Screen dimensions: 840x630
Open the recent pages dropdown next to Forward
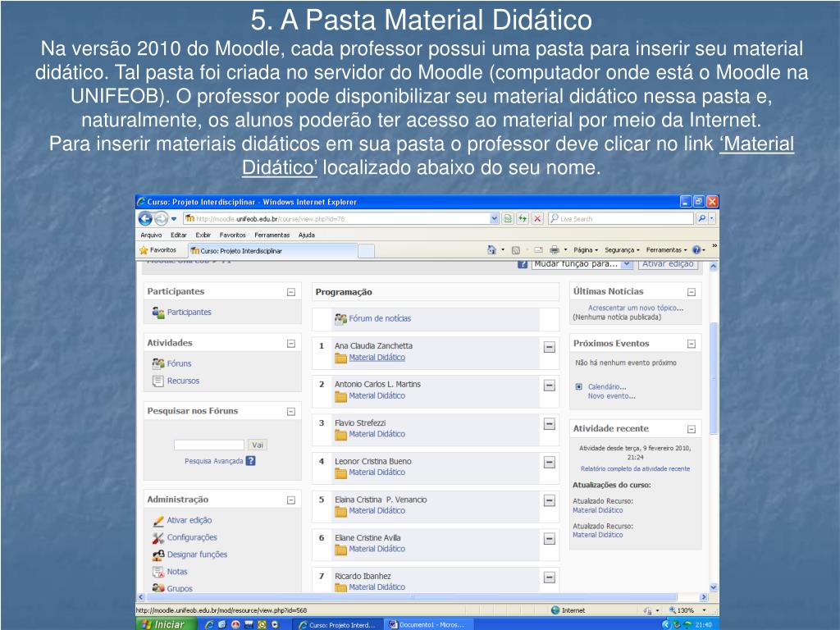coord(174,218)
